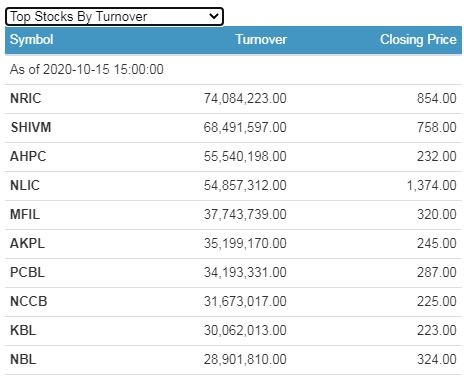This screenshot has width=464, height=379.
Task: Click the PCBL symbol
Action: coord(27,272)
